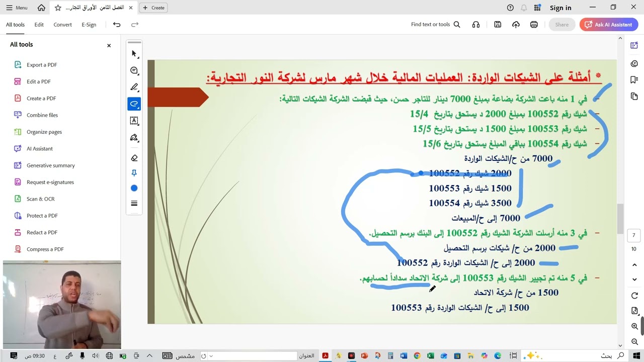644x362 pixels.
Task: Select the Add comment tool
Action: (134, 70)
